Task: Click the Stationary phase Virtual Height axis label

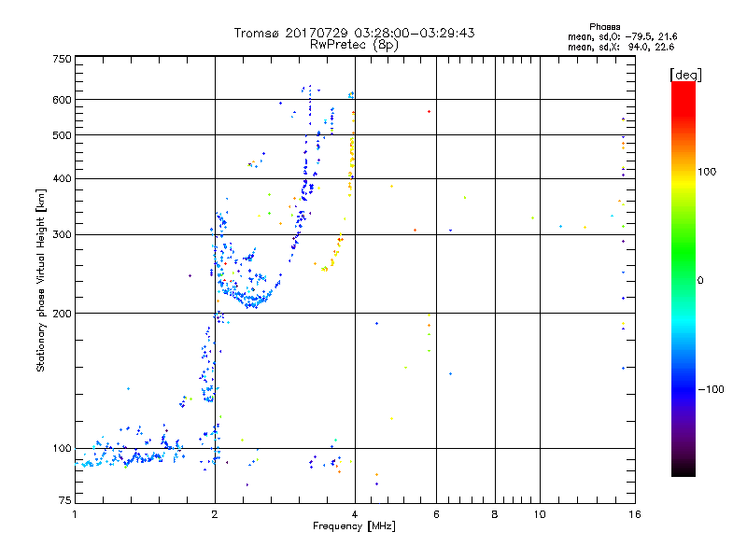Action: click(x=41, y=280)
